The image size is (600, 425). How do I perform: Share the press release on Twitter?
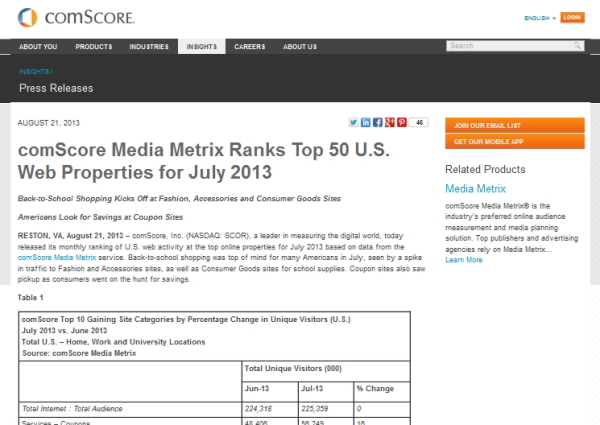point(353,122)
